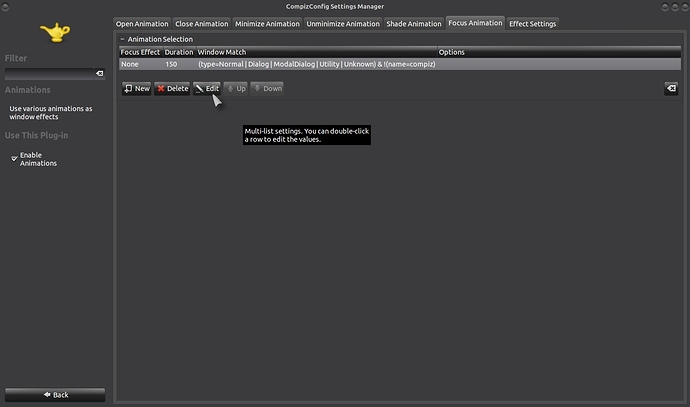Image resolution: width=690 pixels, height=407 pixels.
Task: Toggle the Enable Animations checkbox
Action: 15,158
